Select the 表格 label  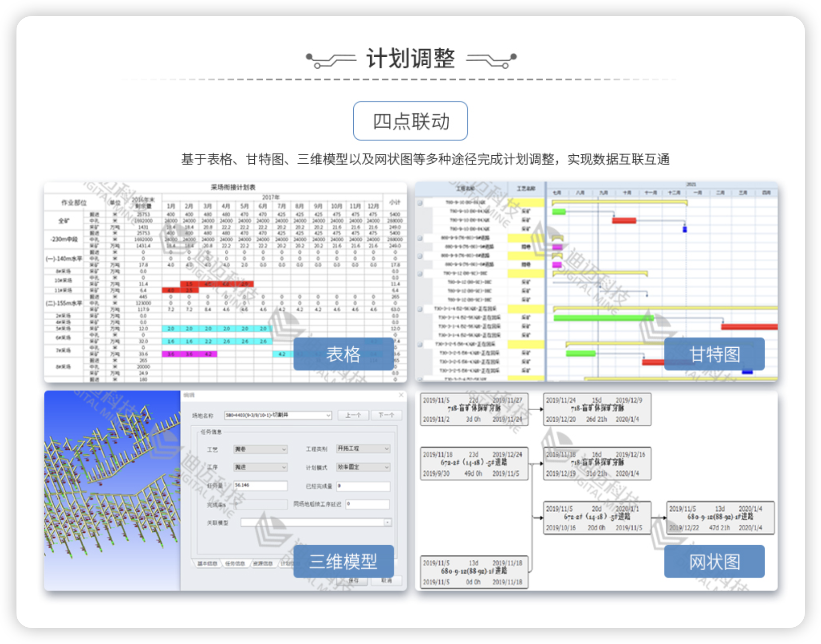(x=343, y=354)
